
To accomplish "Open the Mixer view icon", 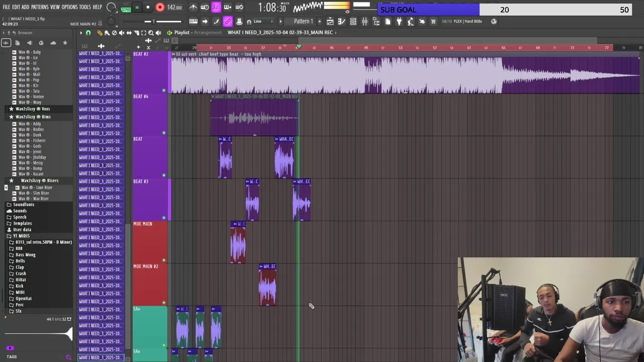I will click(365, 21).
